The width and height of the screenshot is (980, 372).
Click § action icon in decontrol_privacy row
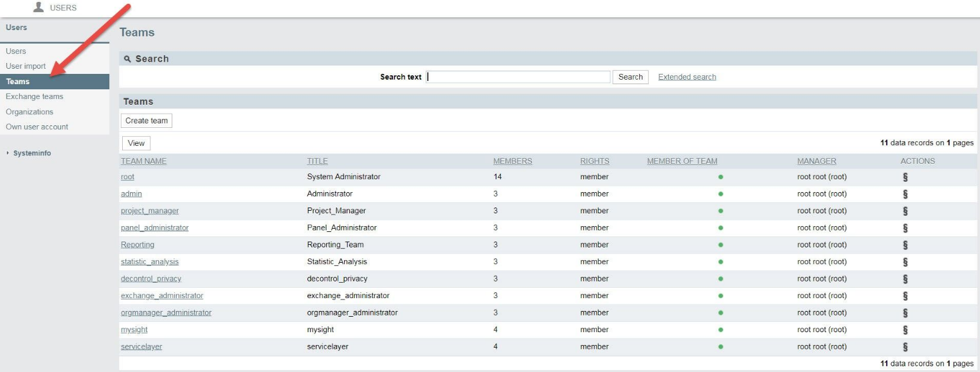tap(905, 279)
